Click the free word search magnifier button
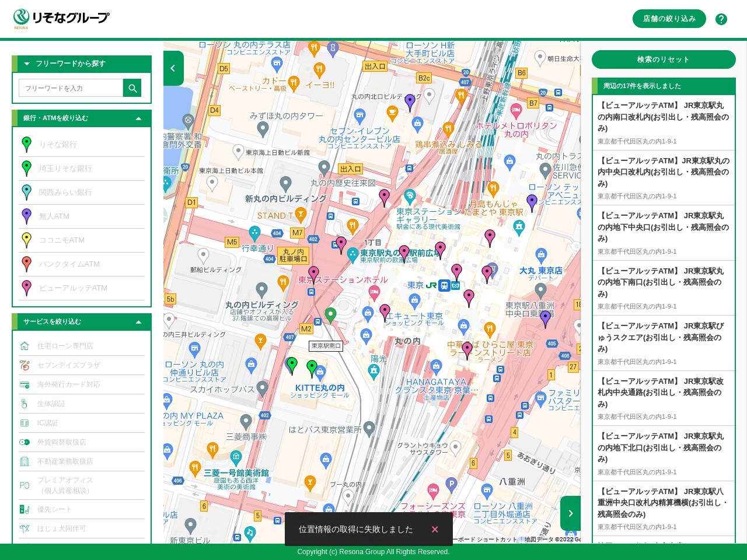This screenshot has width=747, height=560. click(x=132, y=88)
